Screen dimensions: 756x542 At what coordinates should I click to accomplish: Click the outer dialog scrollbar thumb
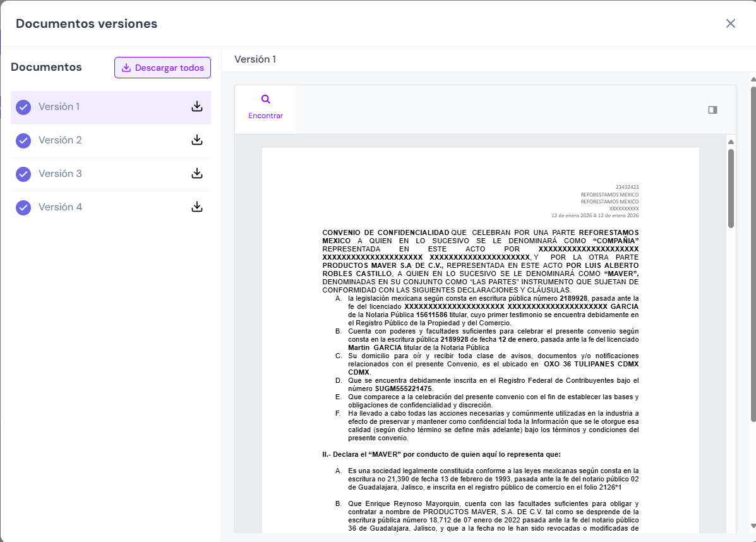tap(752, 253)
